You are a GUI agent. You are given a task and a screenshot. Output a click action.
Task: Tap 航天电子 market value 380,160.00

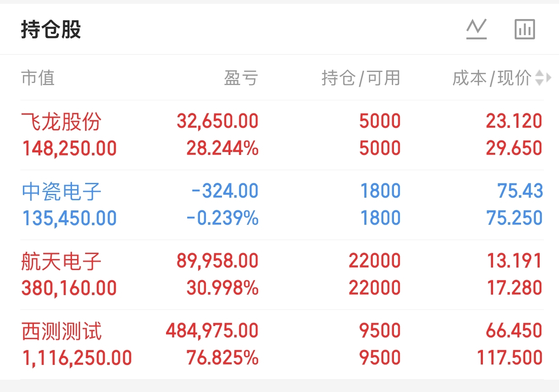click(x=69, y=288)
